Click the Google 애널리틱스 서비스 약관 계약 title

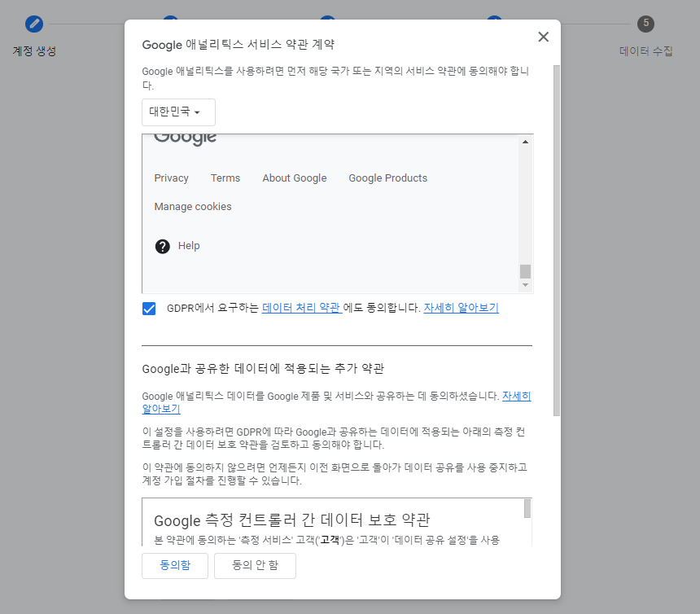tap(238, 44)
